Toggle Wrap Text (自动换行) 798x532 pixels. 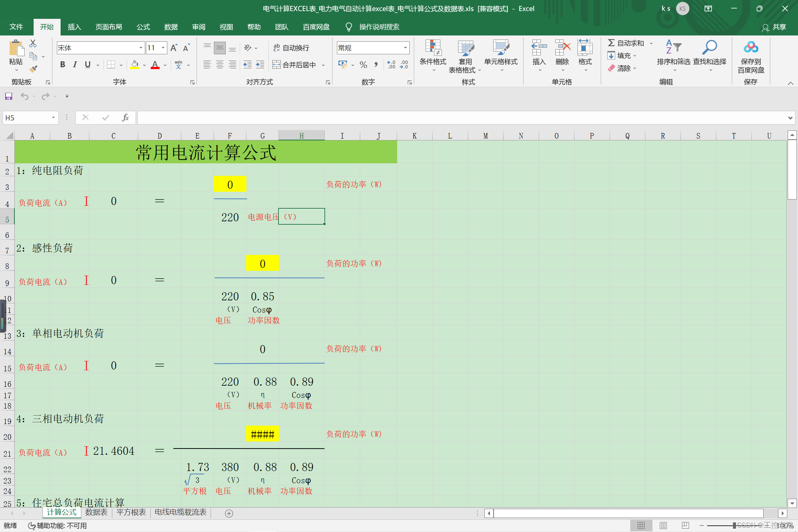(291, 48)
